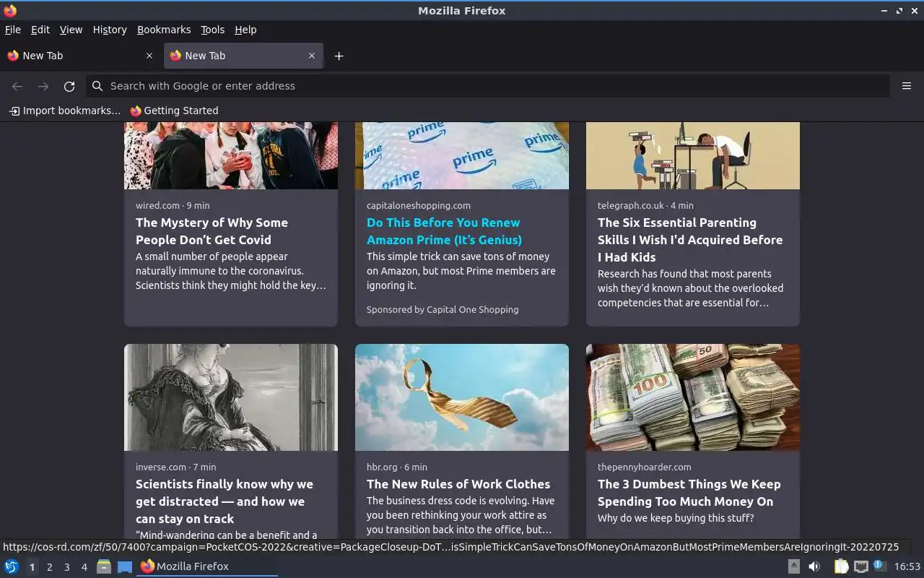Click the 16:53 taskbar clock

(907, 566)
